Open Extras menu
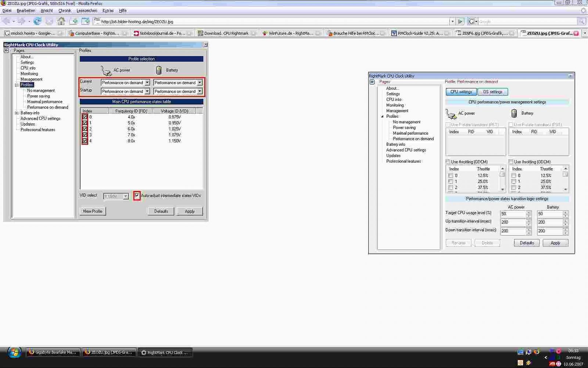This screenshot has height=368, width=588. 108,11
